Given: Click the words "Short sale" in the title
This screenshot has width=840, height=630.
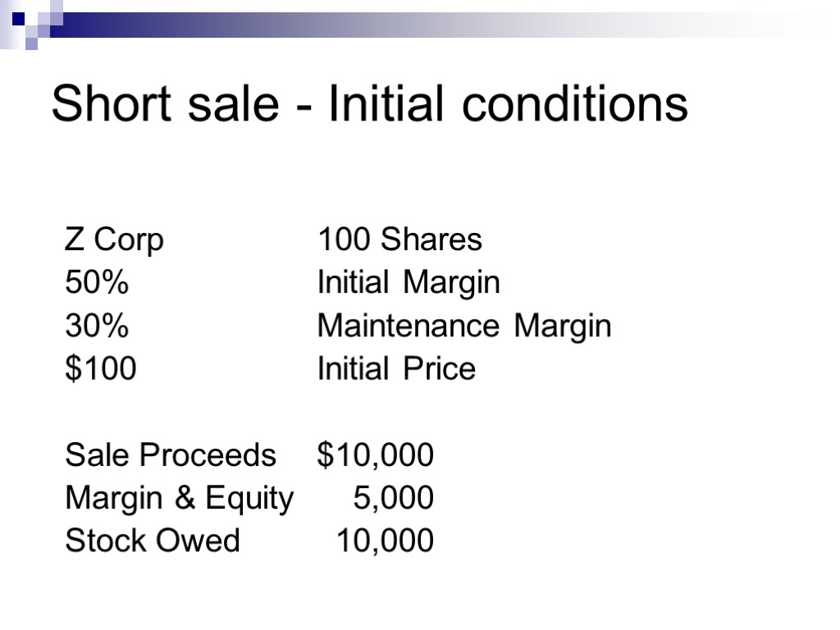Looking at the screenshot, I should click(x=166, y=105).
